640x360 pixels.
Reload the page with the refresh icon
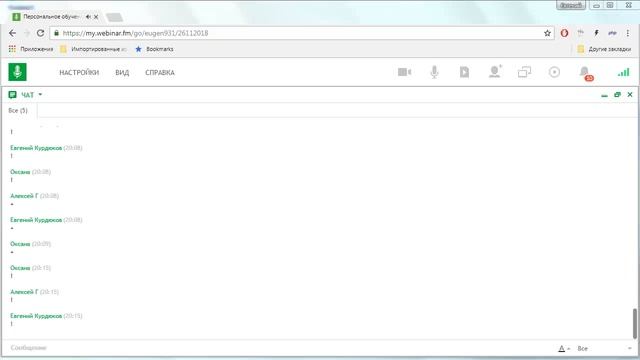(x=40, y=33)
